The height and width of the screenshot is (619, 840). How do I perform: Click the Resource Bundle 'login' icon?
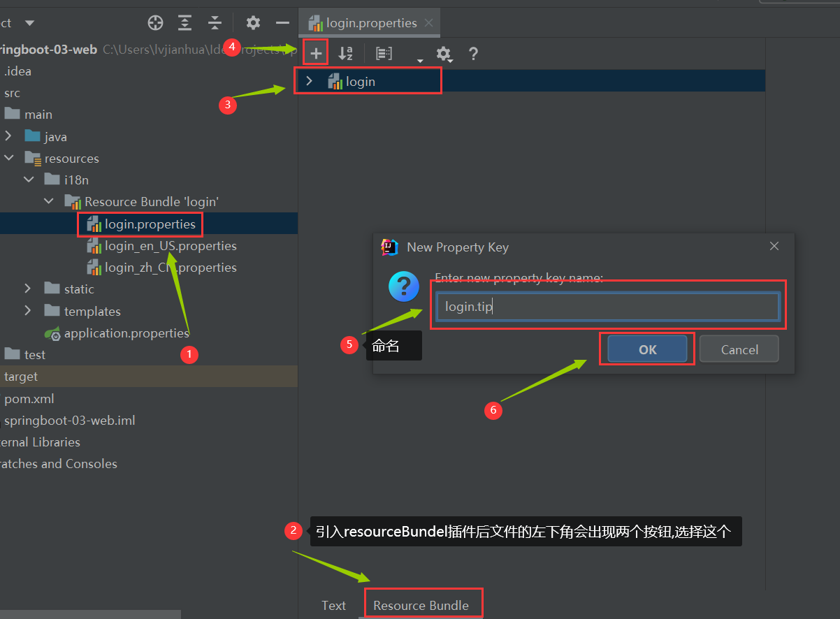tap(73, 202)
